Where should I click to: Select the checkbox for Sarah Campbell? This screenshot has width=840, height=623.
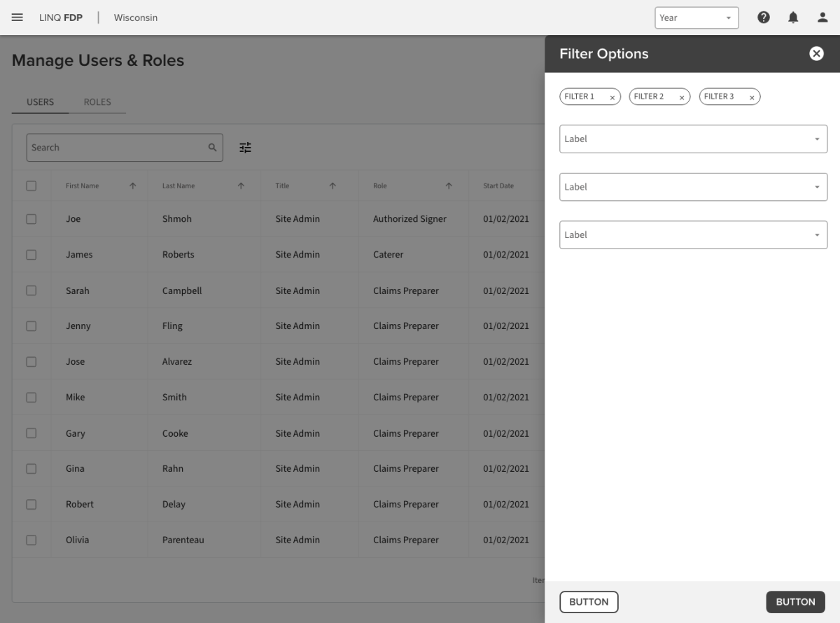coord(31,290)
